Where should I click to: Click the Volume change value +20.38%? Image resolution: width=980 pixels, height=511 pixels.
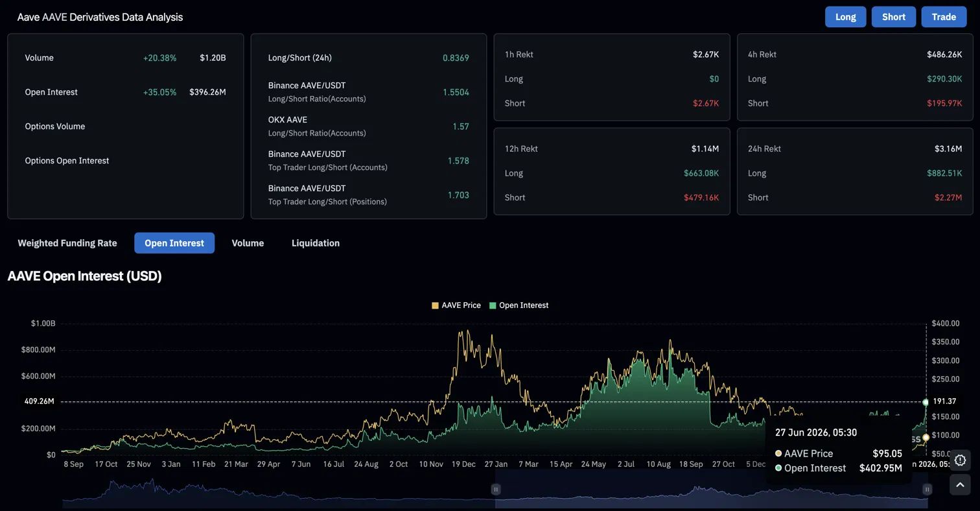(x=159, y=58)
